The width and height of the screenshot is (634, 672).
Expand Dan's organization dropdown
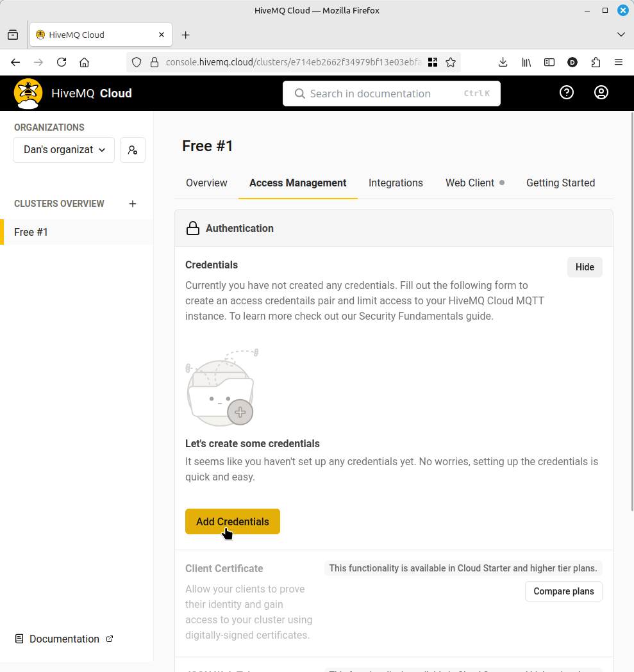(x=64, y=150)
